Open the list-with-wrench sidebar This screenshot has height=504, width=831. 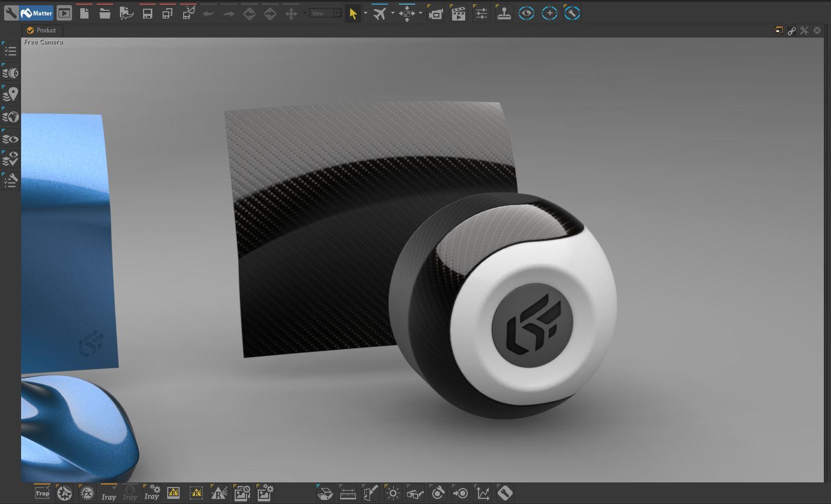click(x=10, y=181)
